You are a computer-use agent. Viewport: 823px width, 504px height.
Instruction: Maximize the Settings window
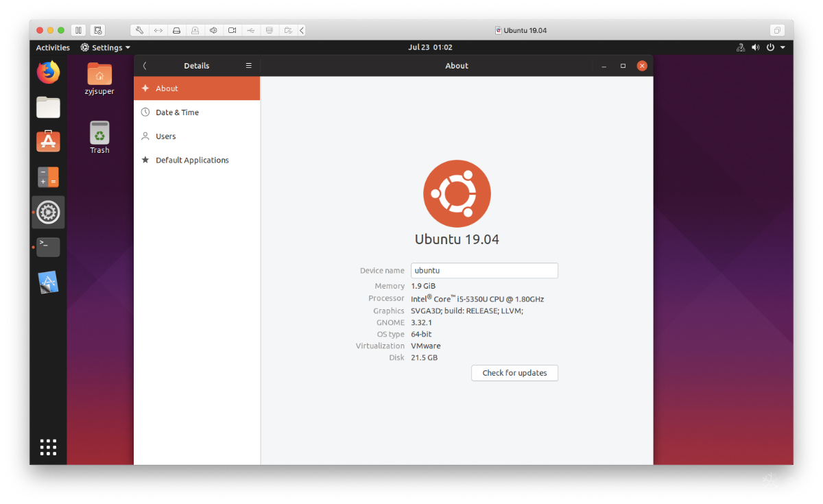pos(623,66)
